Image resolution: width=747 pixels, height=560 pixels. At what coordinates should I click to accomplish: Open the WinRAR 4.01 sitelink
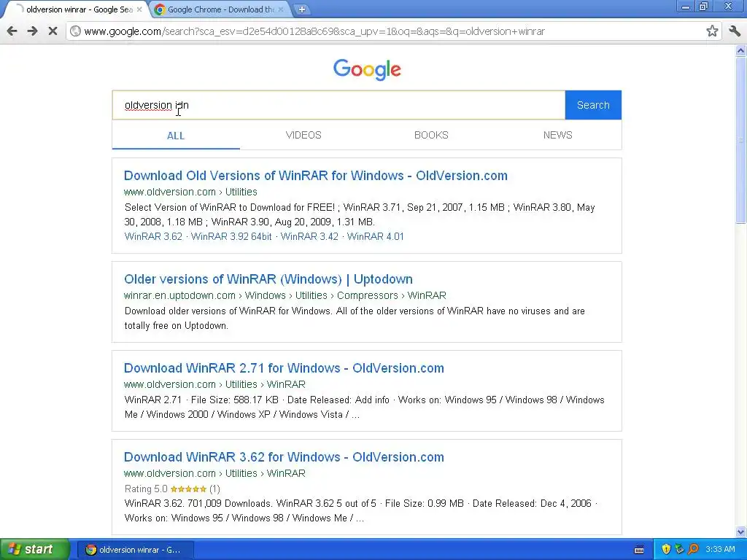point(376,237)
